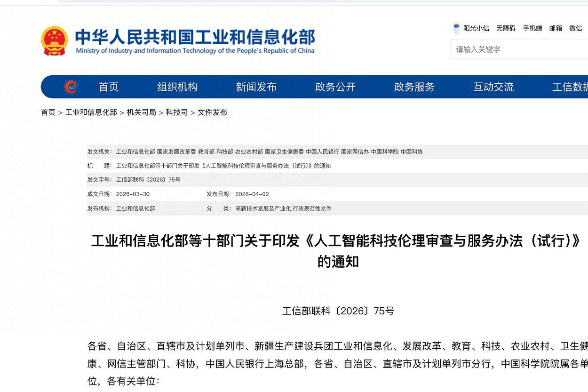The image size is (588, 392).
Task: Click the large bold article heading
Action: [x=337, y=251]
